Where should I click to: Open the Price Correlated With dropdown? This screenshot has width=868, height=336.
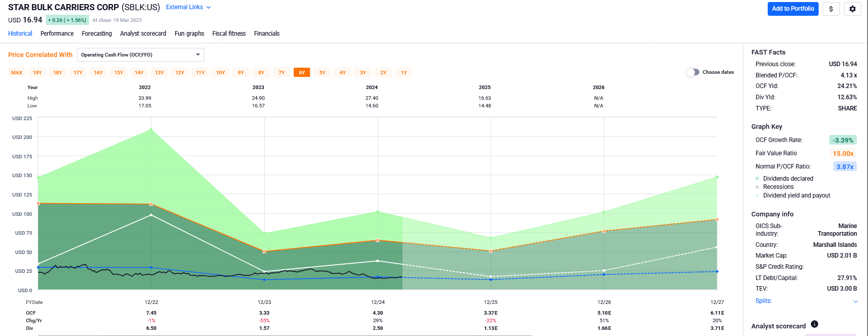pyautogui.click(x=140, y=54)
